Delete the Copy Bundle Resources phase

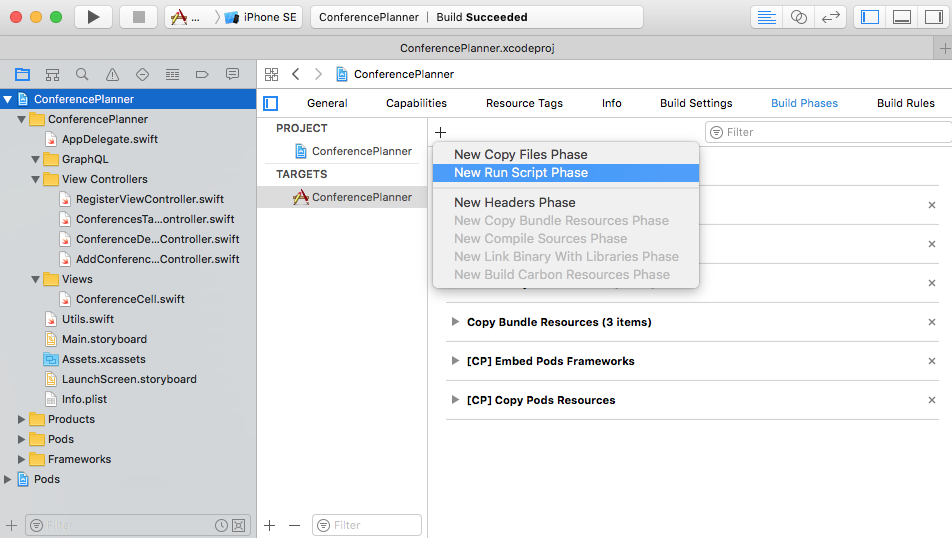point(932,322)
